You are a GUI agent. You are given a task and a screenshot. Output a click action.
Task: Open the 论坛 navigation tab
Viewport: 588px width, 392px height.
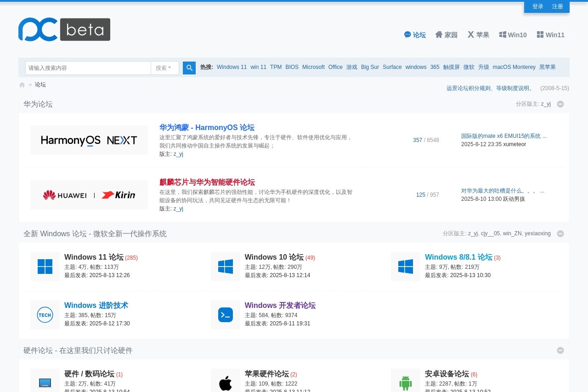(x=415, y=35)
